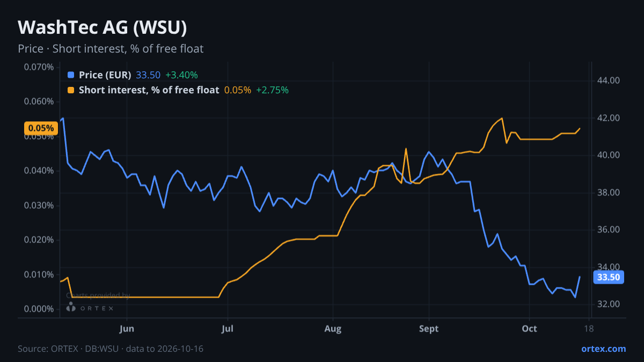Click the orange 0.05% left axis badge
The width and height of the screenshot is (644, 362).
(x=41, y=128)
